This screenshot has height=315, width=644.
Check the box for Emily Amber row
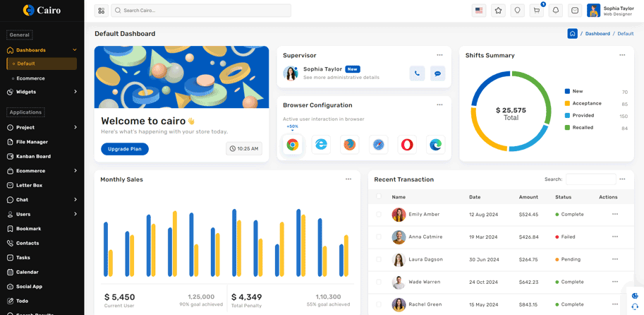[x=379, y=214]
